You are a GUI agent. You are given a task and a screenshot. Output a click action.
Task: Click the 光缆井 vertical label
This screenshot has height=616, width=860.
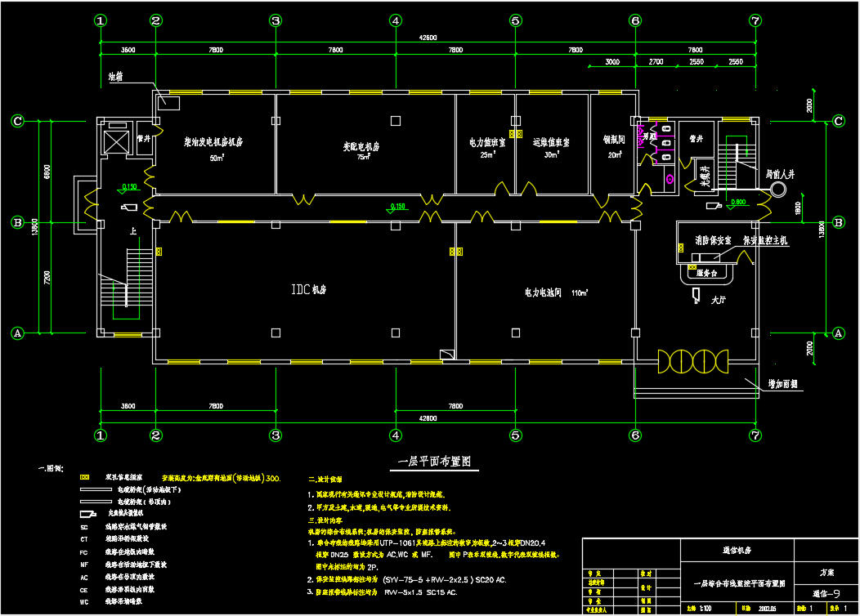[x=705, y=176]
